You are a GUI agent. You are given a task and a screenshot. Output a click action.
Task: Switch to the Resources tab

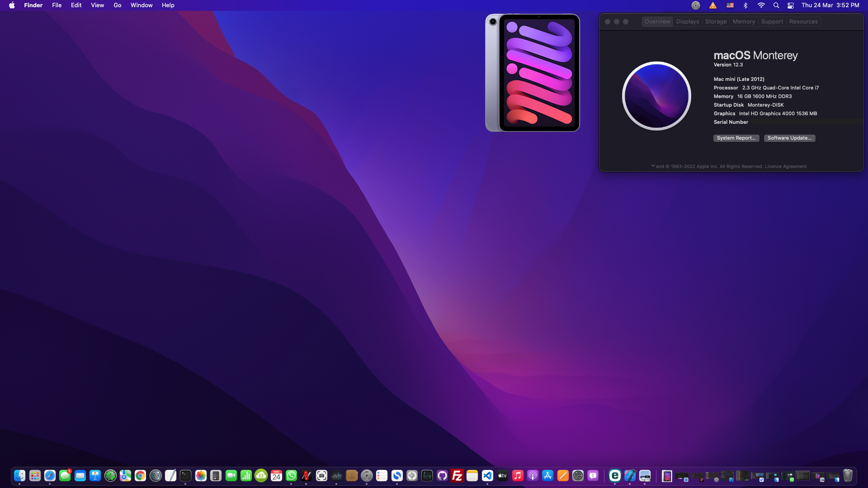[x=803, y=22]
